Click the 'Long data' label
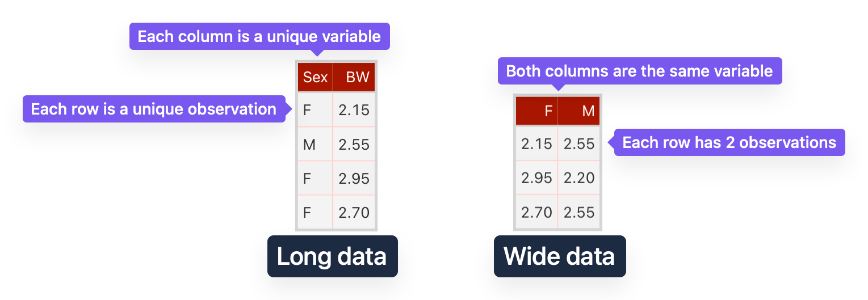The width and height of the screenshot is (868, 300). [x=332, y=256]
